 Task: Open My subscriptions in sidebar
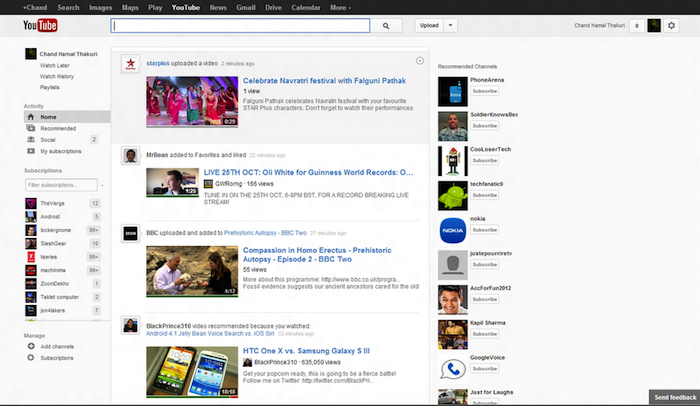click(58, 151)
